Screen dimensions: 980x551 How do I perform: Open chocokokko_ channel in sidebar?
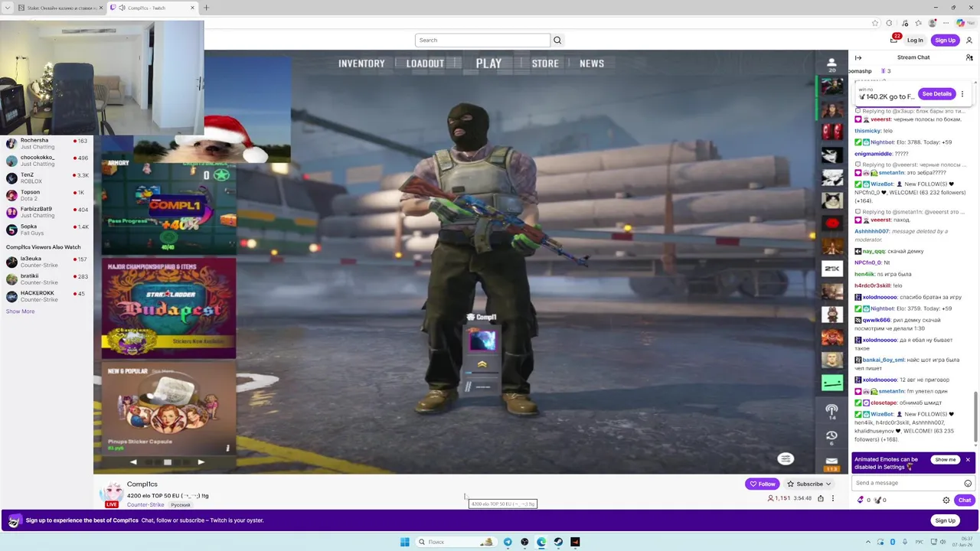click(47, 161)
